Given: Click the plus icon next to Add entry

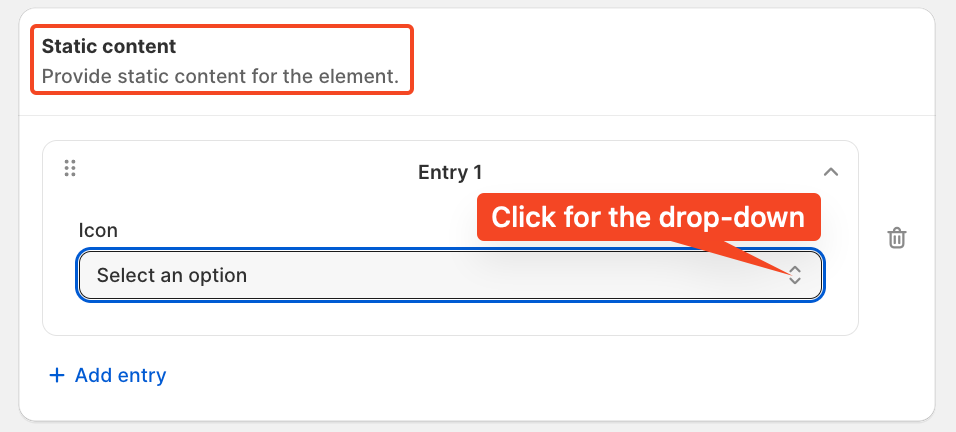Looking at the screenshot, I should (57, 375).
